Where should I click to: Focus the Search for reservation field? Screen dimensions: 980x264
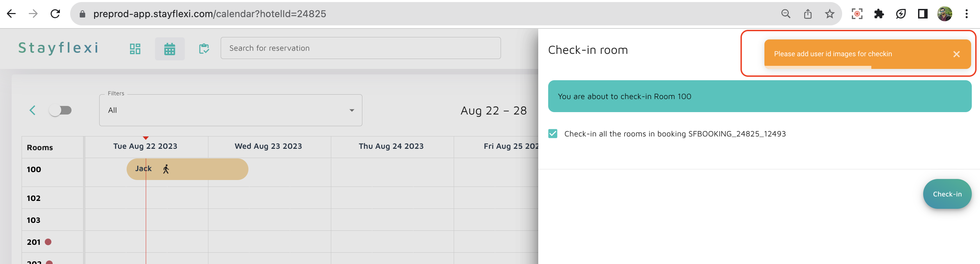tap(360, 48)
